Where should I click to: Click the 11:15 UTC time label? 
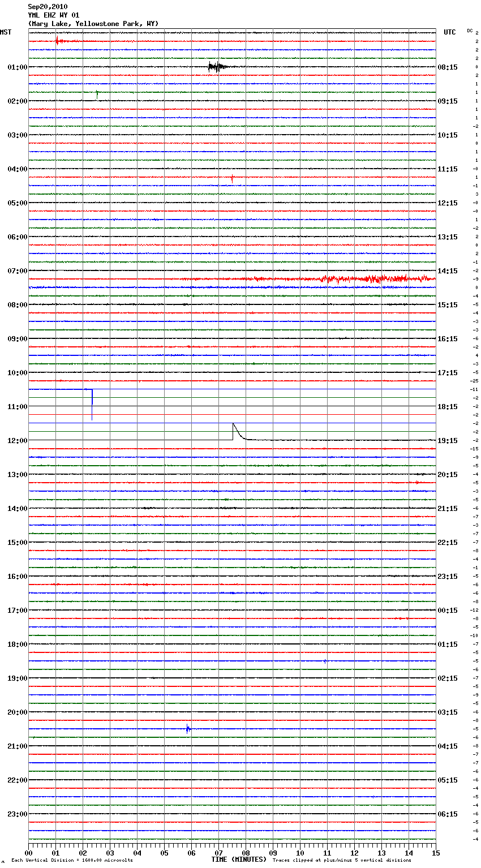tap(448, 169)
